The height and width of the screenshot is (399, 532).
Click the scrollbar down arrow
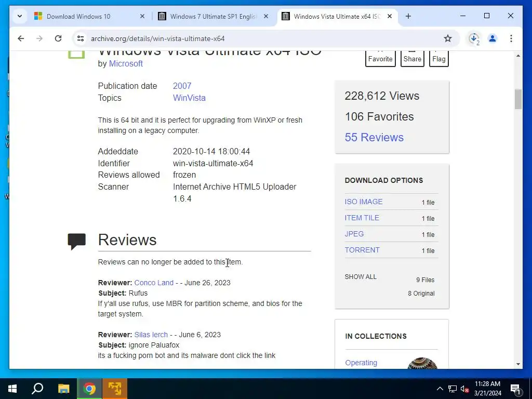[518, 364]
